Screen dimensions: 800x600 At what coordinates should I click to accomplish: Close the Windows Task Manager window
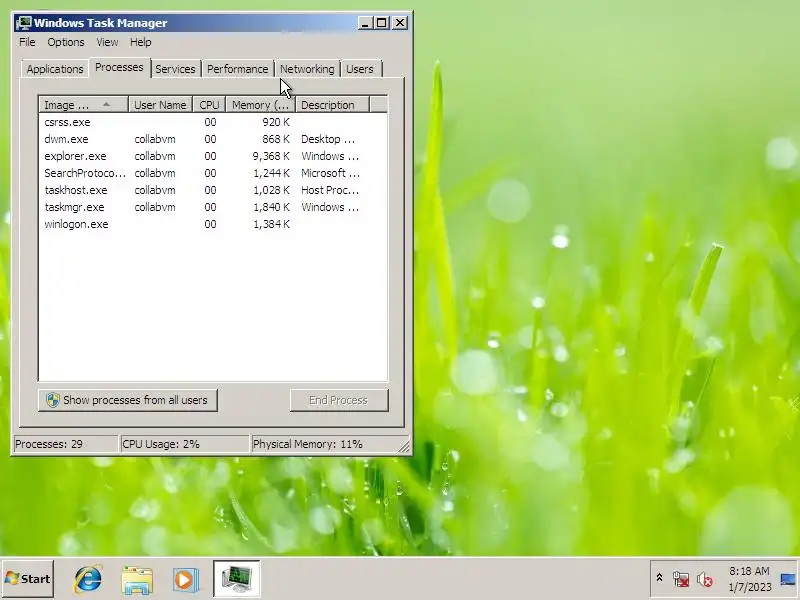point(400,23)
